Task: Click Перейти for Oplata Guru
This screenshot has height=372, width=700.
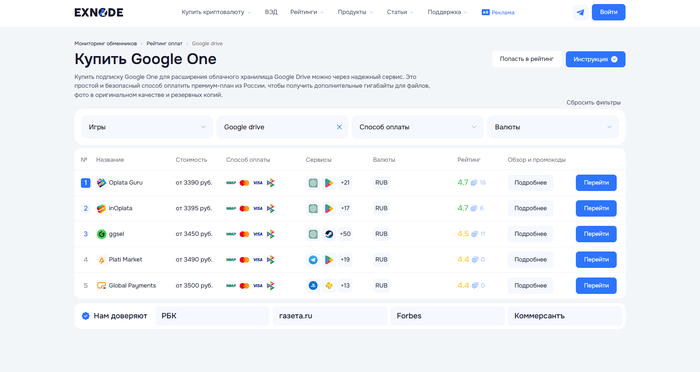Action: coord(596,183)
